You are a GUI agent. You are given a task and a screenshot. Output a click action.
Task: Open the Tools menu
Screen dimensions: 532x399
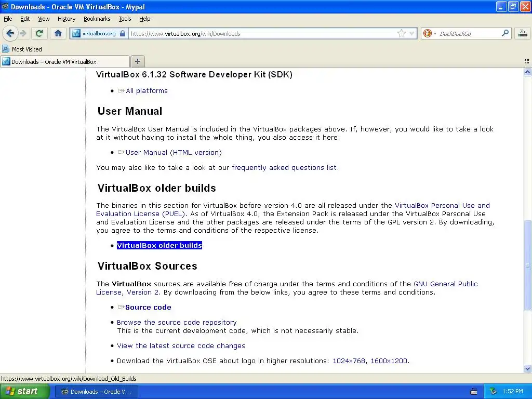tap(125, 19)
